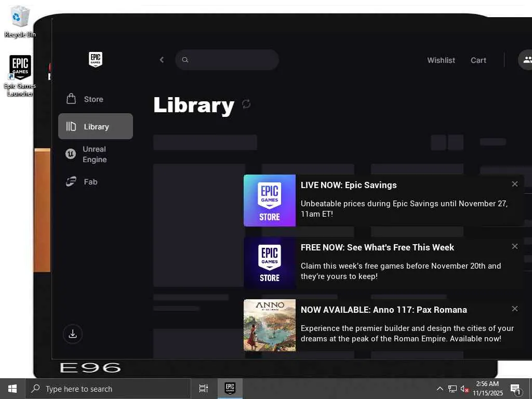The width and height of the screenshot is (532, 399).
Task: Click 'Experience the premier builder' description
Action: tap(407, 334)
